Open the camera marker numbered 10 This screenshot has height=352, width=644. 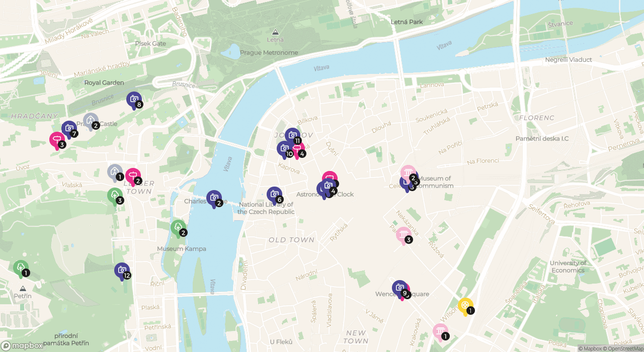[x=284, y=149]
